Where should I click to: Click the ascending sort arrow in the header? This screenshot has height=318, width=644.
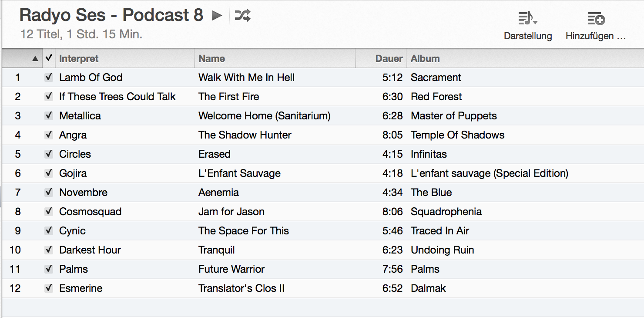(x=35, y=59)
